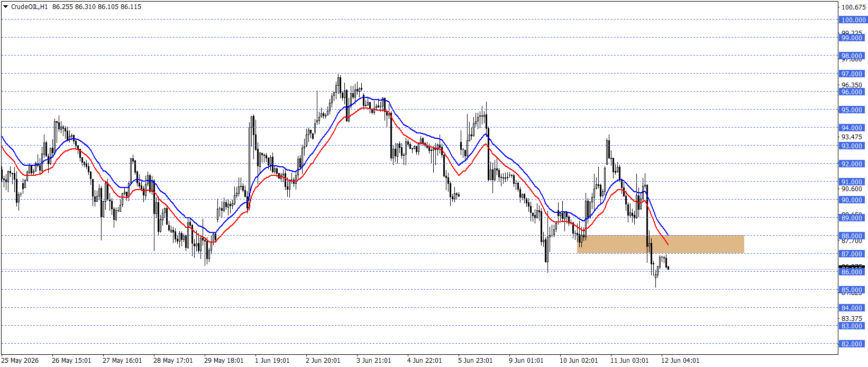The image size is (868, 367).
Task: Click the 90.600 price scale value
Action: click(852, 189)
